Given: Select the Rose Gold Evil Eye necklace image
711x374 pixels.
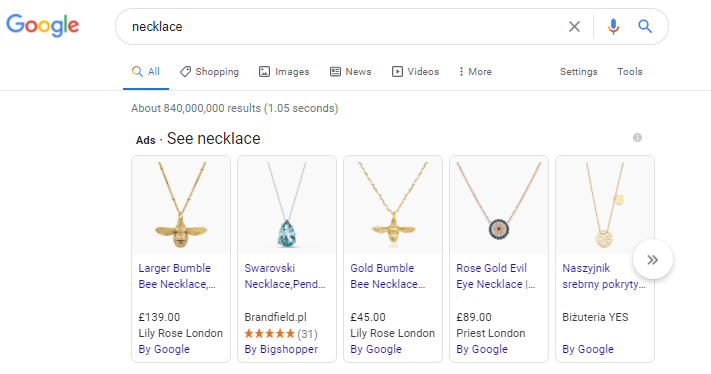Looking at the screenshot, I should [x=499, y=205].
